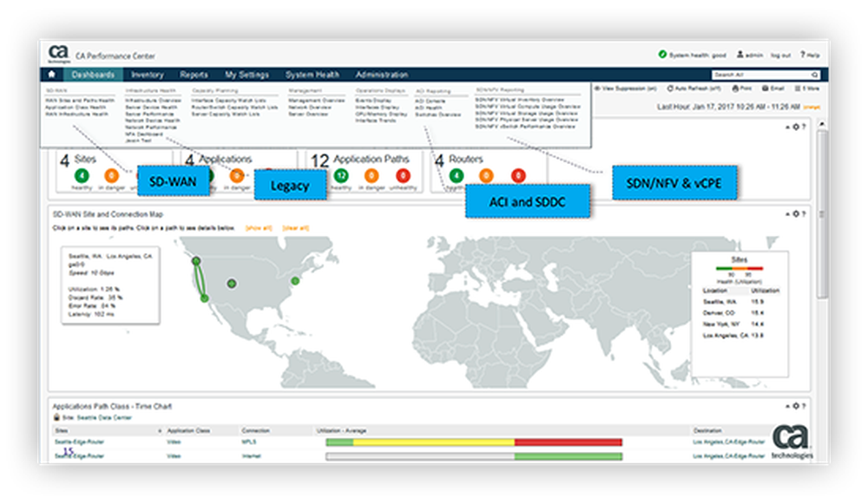Image resolution: width=868 pixels, height=504 pixels.
Task: Click the show all link on map
Action: [259, 228]
